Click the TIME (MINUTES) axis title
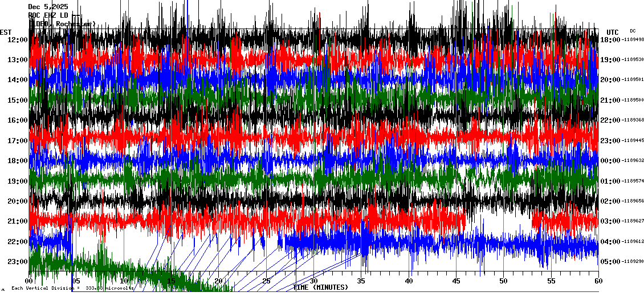This screenshot has height=296, width=644. click(x=321, y=287)
